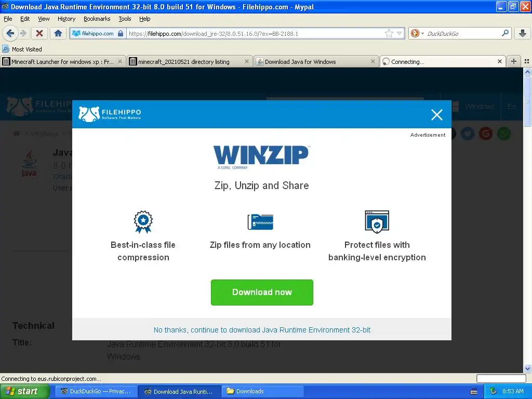Click the WinZip logo
532x399 pixels.
point(261,157)
